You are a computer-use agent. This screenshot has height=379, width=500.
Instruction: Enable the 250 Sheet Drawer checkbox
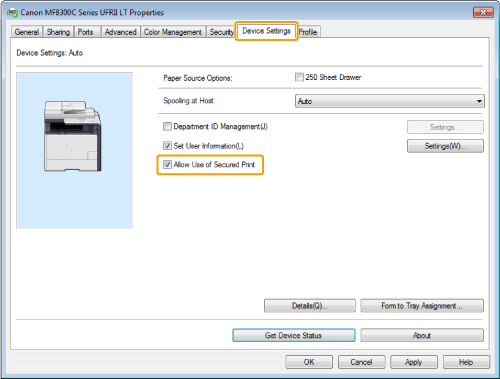coord(299,77)
